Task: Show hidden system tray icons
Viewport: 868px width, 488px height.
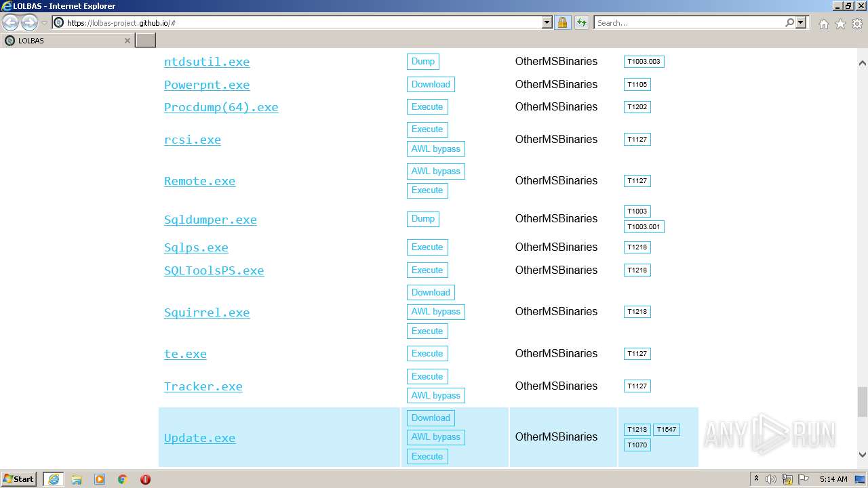Action: pos(756,479)
